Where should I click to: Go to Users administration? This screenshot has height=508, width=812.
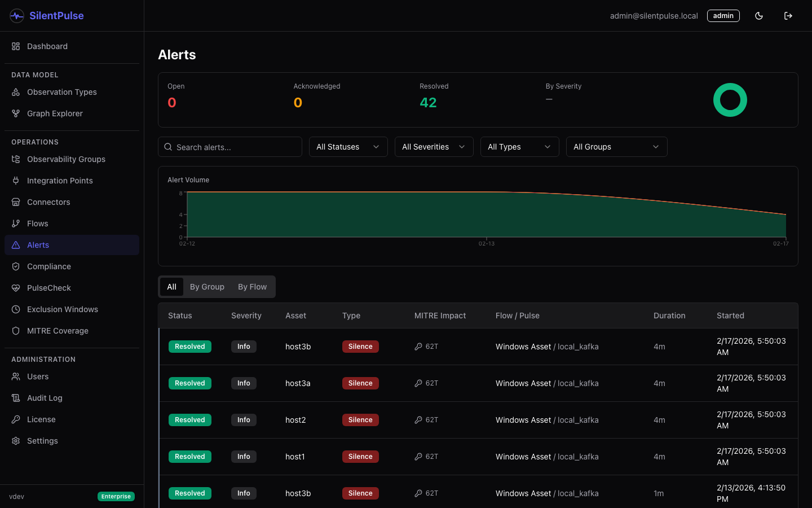tap(72, 376)
